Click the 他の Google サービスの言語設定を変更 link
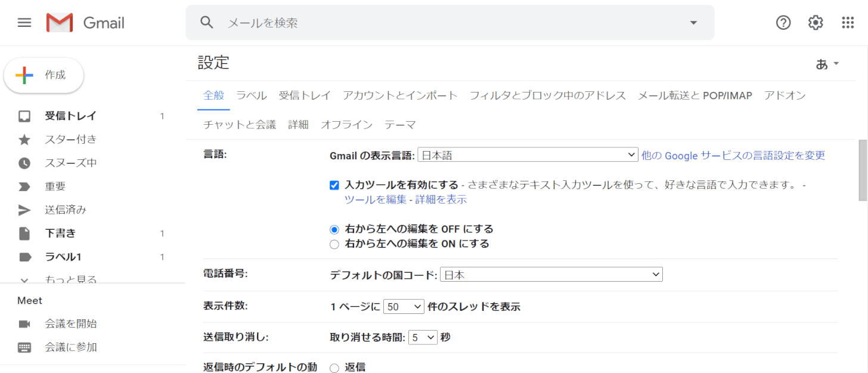The height and width of the screenshot is (373, 868). pos(733,155)
